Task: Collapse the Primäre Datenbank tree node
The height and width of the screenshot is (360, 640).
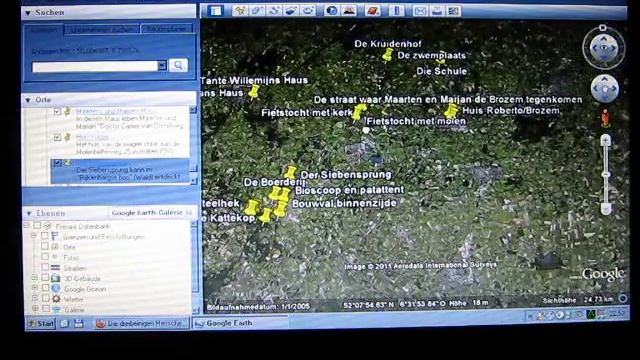Action: 27,225
